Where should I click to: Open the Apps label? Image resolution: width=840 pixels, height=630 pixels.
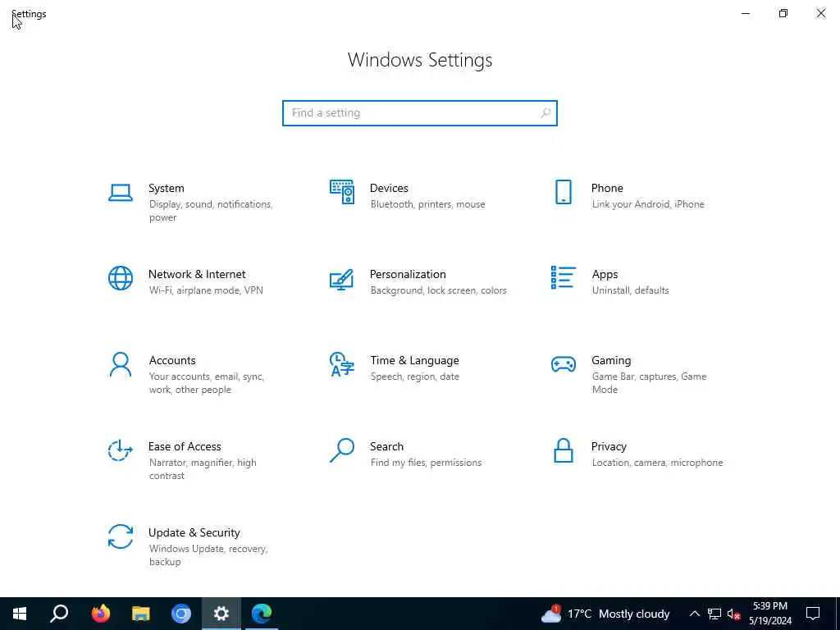point(605,274)
